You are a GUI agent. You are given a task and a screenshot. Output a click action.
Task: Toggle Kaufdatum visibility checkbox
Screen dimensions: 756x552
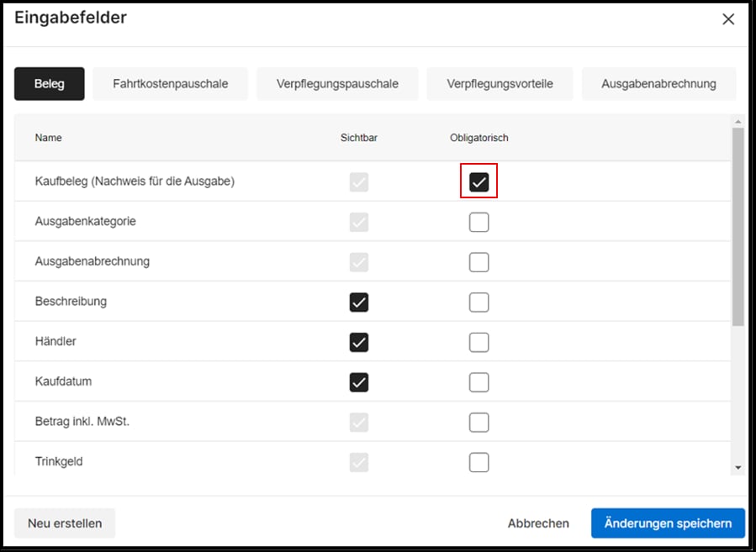pos(359,382)
